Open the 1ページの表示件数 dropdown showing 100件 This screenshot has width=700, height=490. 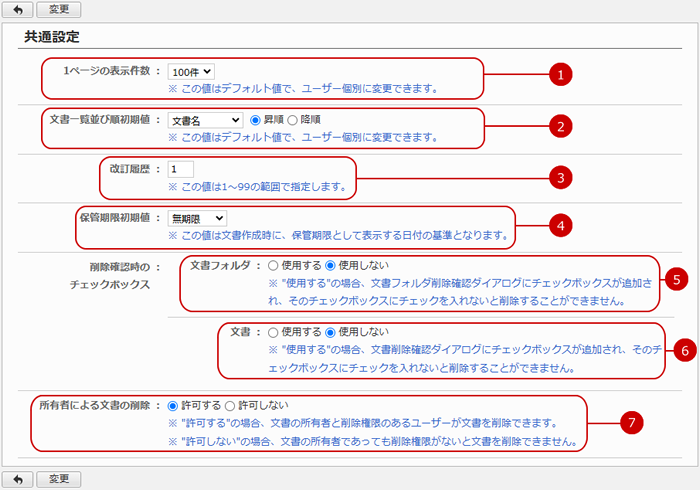click(x=191, y=72)
